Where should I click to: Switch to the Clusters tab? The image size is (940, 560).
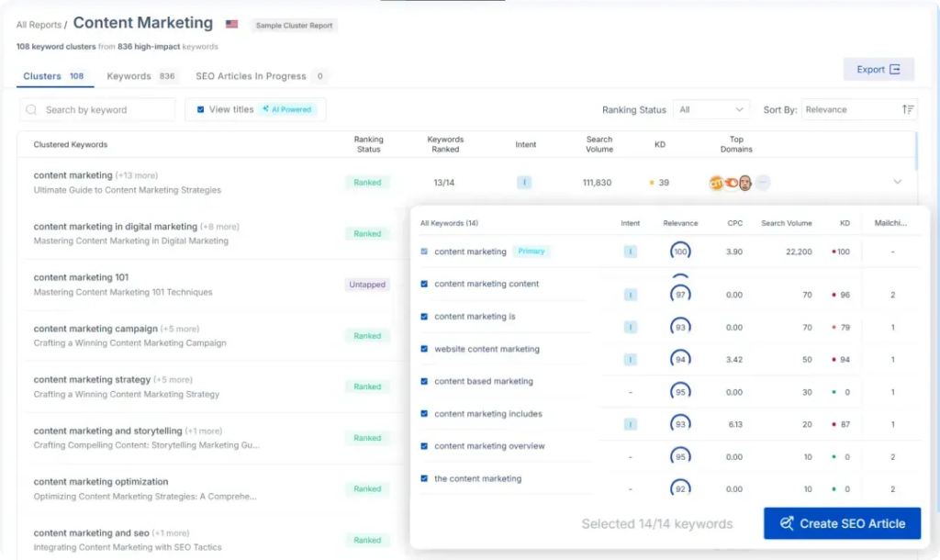coord(54,76)
